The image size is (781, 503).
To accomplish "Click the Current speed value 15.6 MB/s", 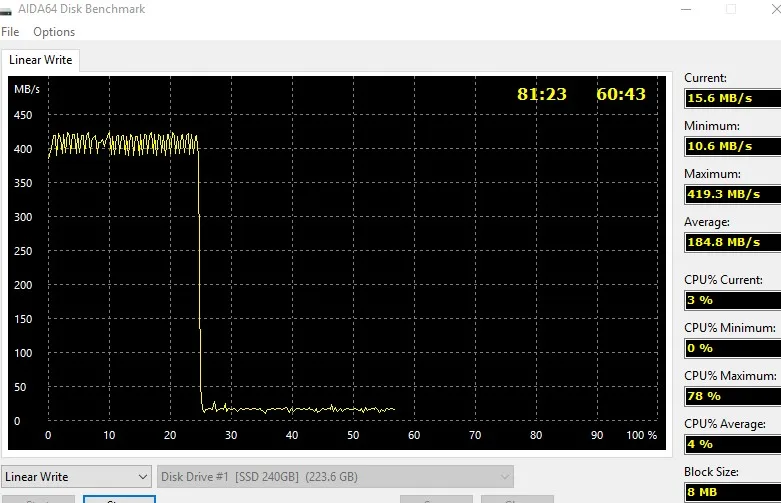I will [733, 98].
